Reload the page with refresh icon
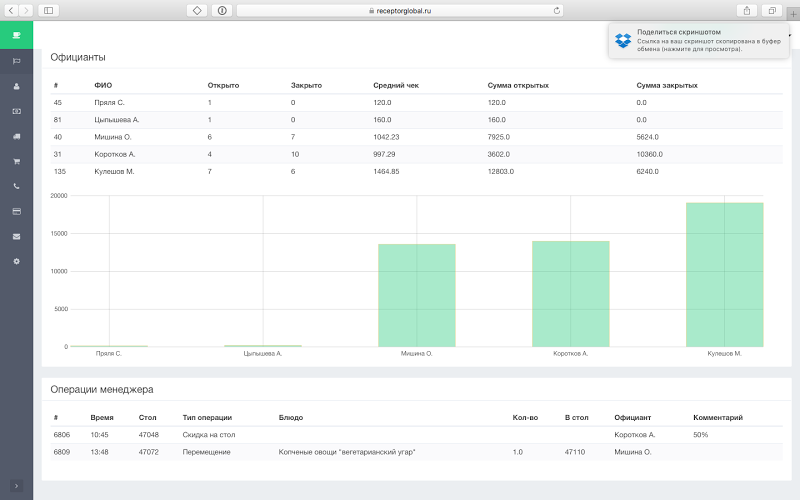The image size is (800, 500). (557, 10)
